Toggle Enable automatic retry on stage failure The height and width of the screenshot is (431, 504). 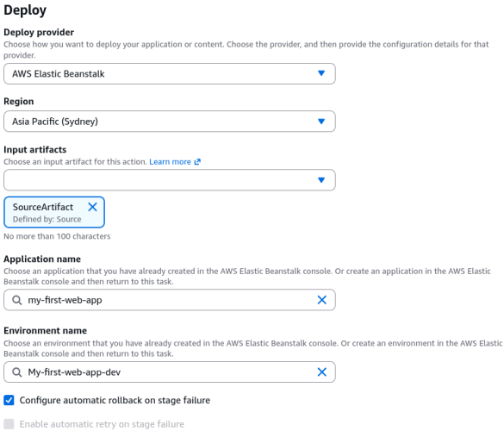(x=9, y=424)
